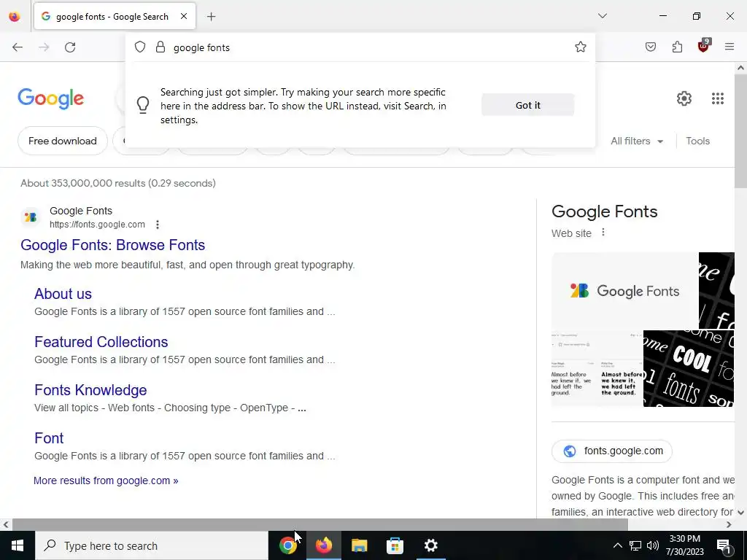Click the scroll up arrow
This screenshot has height=560, width=747.
[740, 68]
